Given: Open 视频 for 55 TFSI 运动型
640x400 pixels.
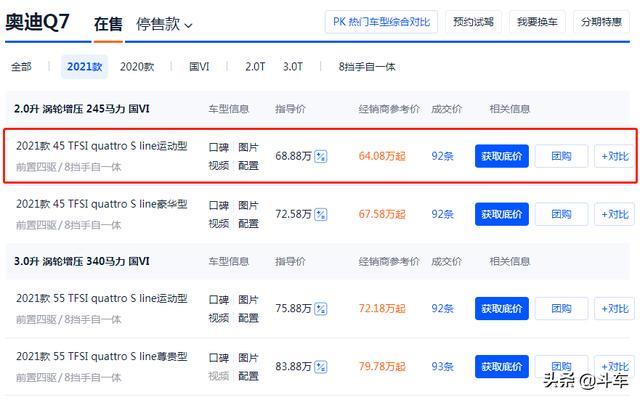Looking at the screenshot, I should coord(219,318).
